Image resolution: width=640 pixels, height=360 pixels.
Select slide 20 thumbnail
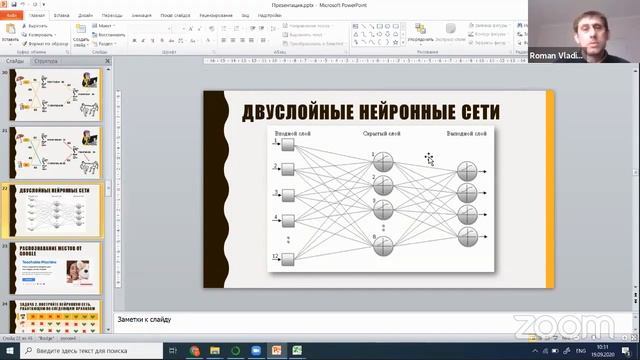tap(56, 95)
